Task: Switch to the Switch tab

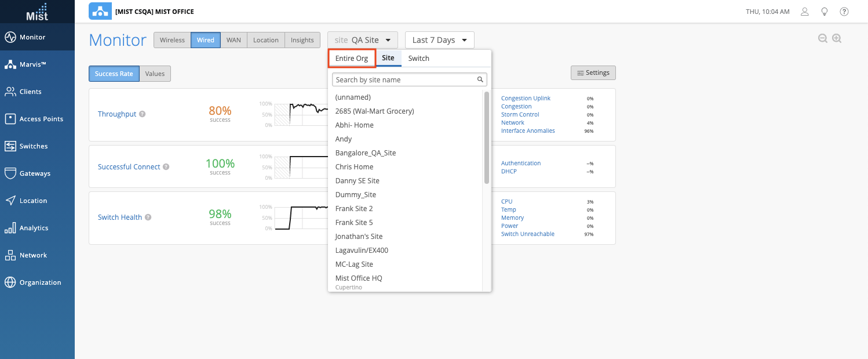Action: point(418,59)
